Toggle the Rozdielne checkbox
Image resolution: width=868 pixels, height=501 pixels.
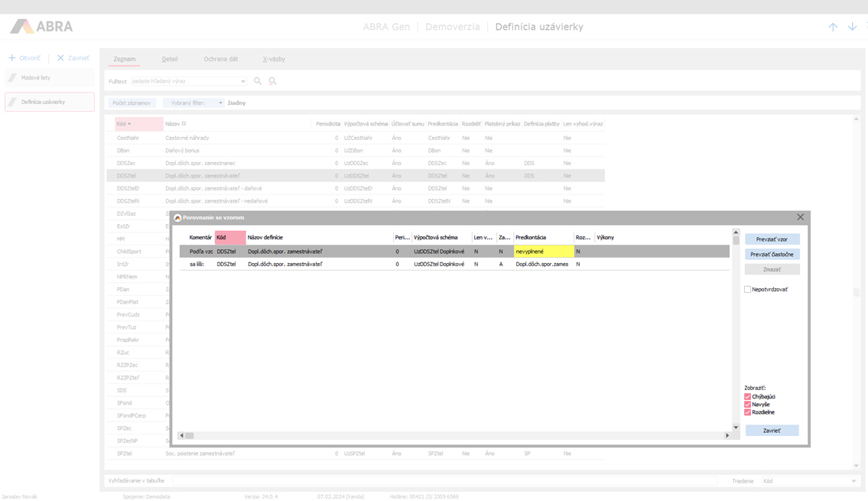click(748, 412)
